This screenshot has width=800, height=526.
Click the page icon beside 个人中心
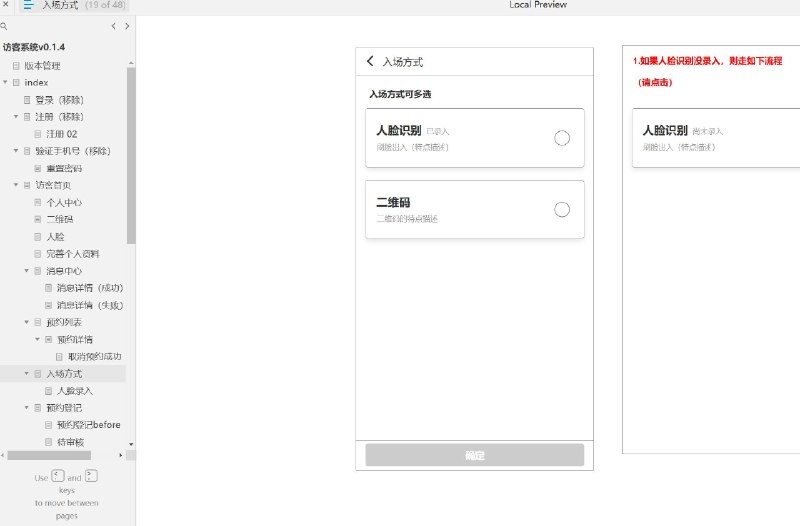click(38, 202)
